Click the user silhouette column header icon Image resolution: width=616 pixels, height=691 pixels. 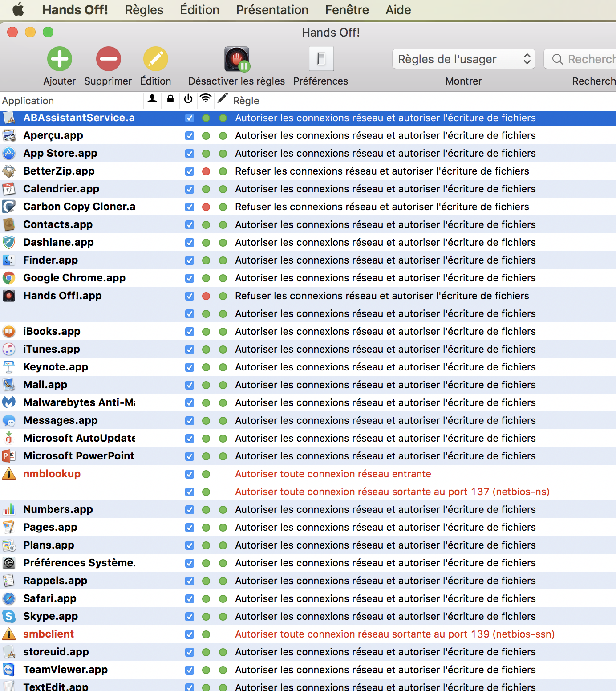tap(152, 99)
